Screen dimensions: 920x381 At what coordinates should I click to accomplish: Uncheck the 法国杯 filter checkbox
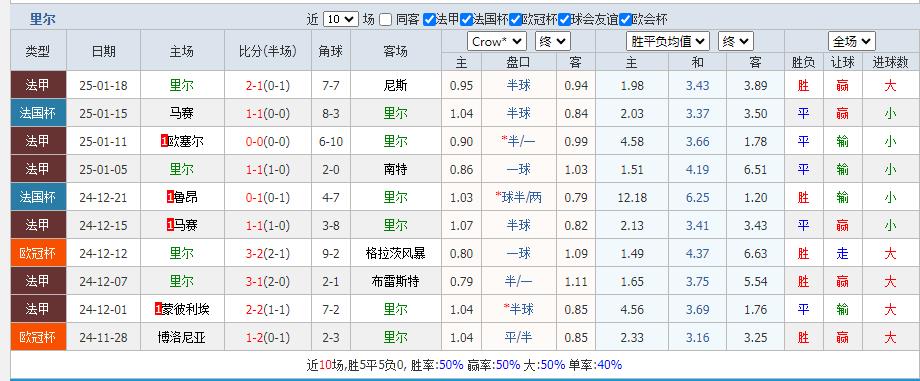click(466, 19)
